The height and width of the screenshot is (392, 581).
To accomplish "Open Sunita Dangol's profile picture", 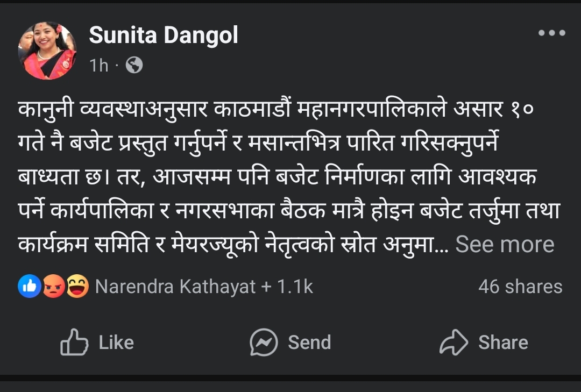I will pos(47,51).
